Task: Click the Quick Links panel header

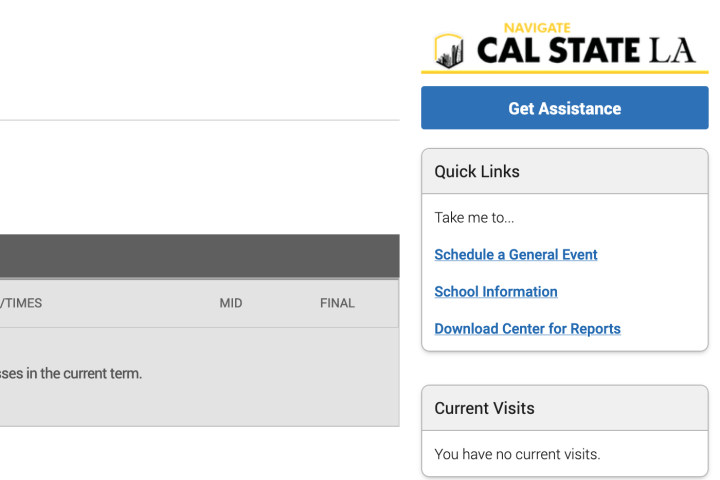Action: (564, 172)
